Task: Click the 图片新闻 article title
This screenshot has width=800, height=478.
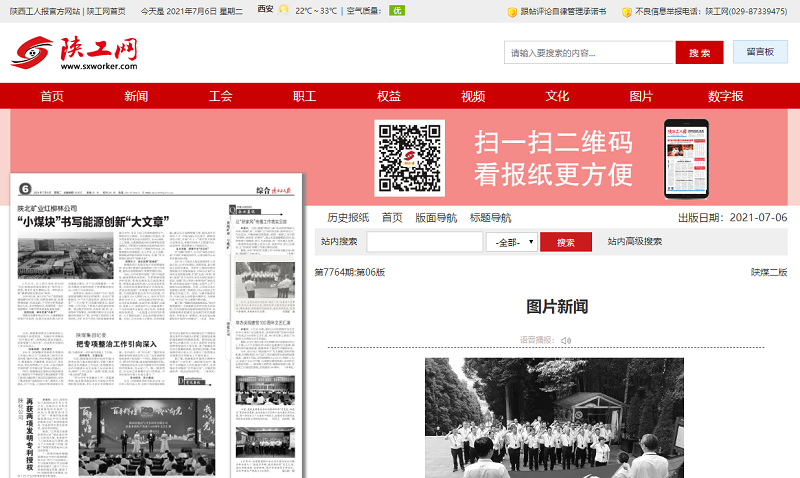Action: click(x=557, y=307)
